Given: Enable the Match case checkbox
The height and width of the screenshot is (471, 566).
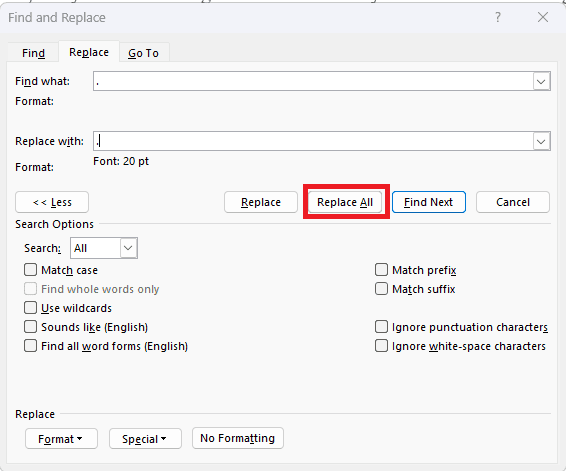Looking at the screenshot, I should (x=30, y=270).
